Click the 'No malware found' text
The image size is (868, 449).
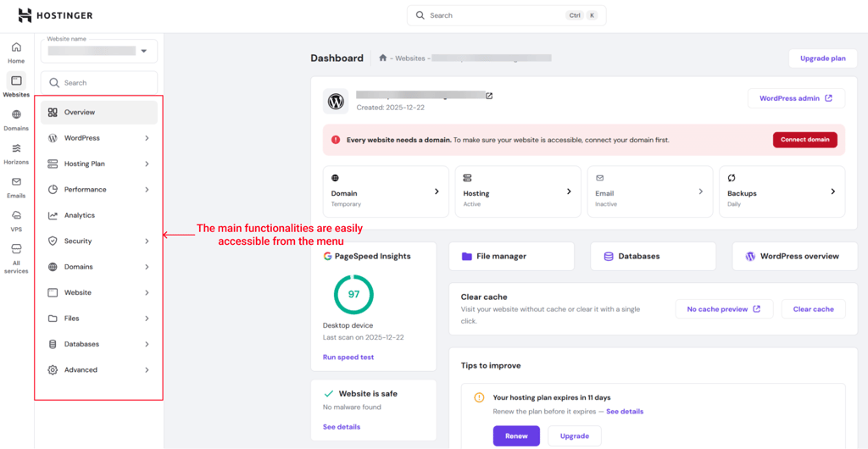(352, 407)
